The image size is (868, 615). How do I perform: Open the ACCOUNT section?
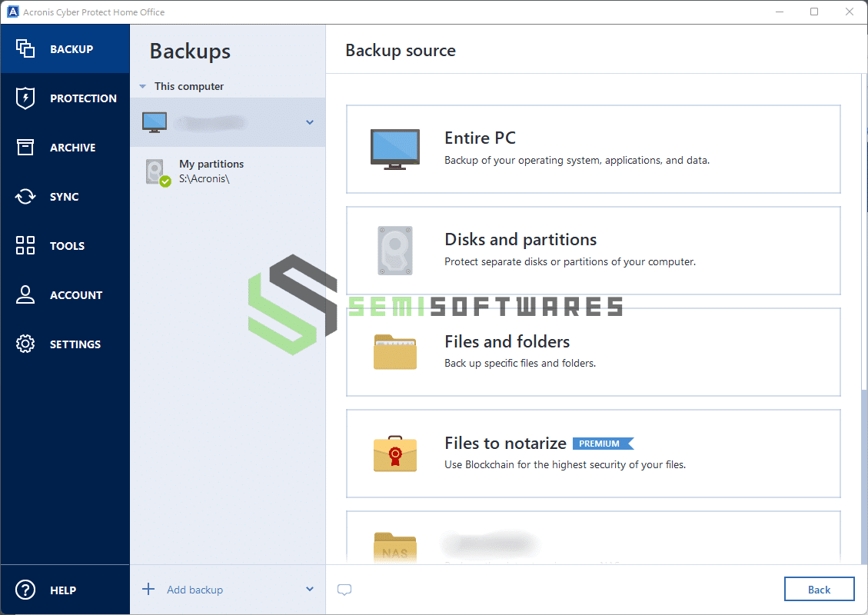[65, 295]
